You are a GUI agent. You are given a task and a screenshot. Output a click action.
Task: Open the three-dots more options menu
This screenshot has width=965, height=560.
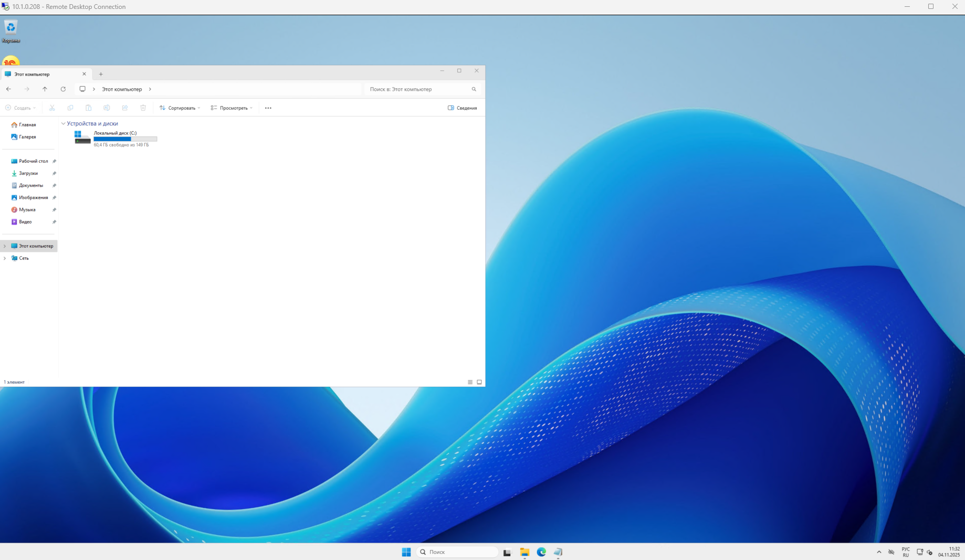click(x=268, y=108)
